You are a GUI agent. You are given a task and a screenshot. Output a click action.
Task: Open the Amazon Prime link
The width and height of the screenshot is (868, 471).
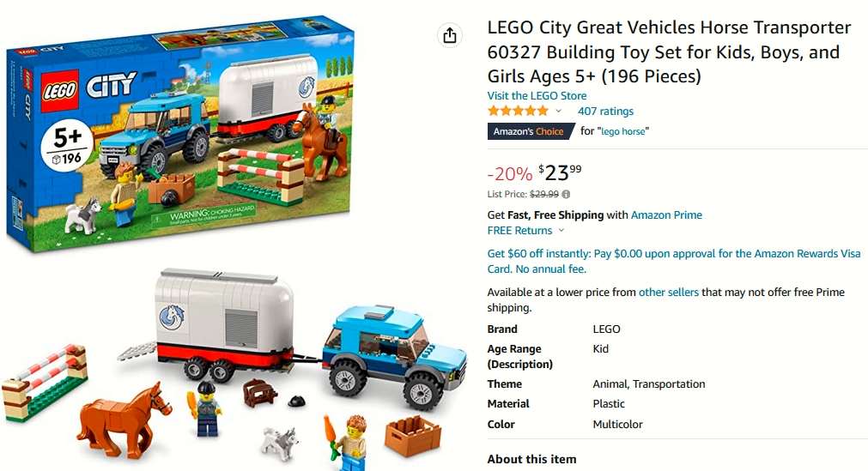pos(666,214)
